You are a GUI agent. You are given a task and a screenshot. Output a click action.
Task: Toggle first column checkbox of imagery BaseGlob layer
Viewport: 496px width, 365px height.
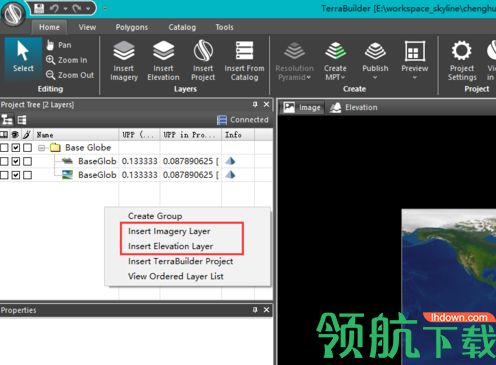click(x=4, y=175)
